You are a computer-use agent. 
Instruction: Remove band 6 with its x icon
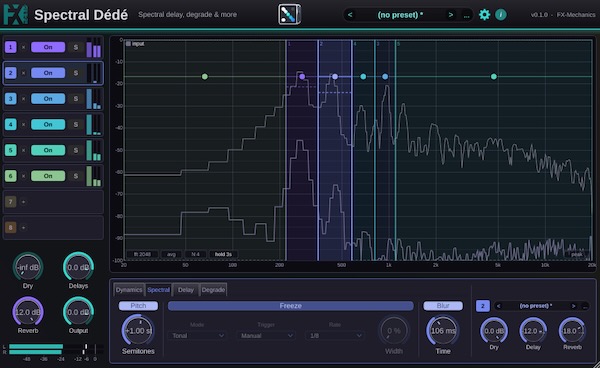23,176
